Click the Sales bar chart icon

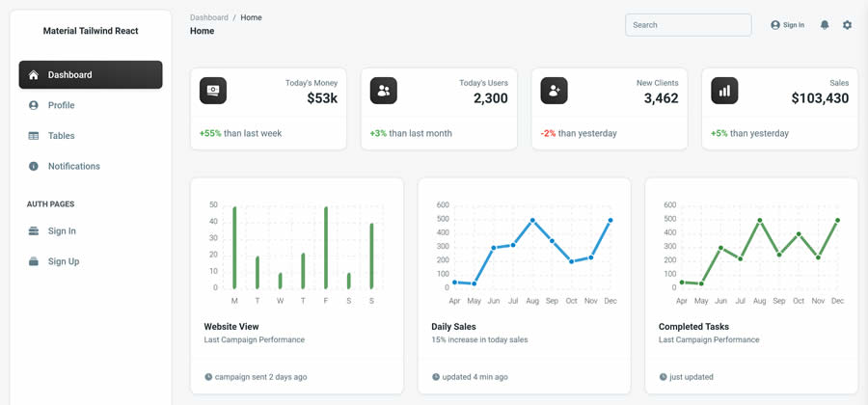pyautogui.click(x=724, y=91)
